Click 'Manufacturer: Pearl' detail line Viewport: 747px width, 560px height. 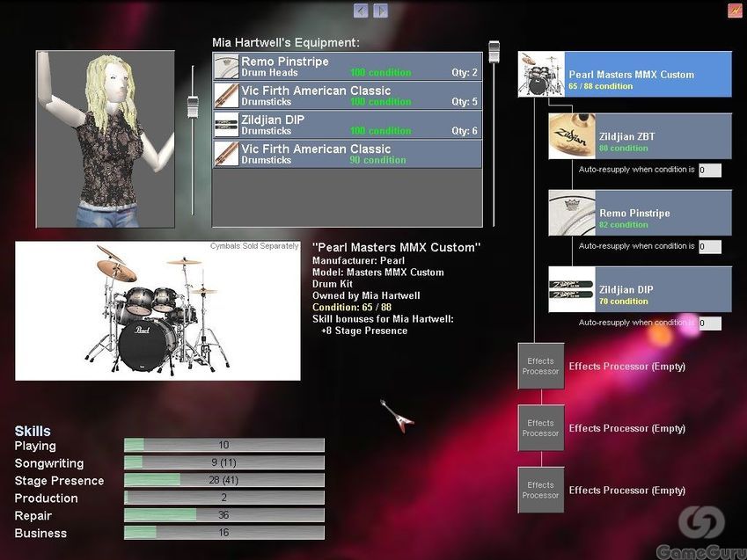click(x=358, y=260)
